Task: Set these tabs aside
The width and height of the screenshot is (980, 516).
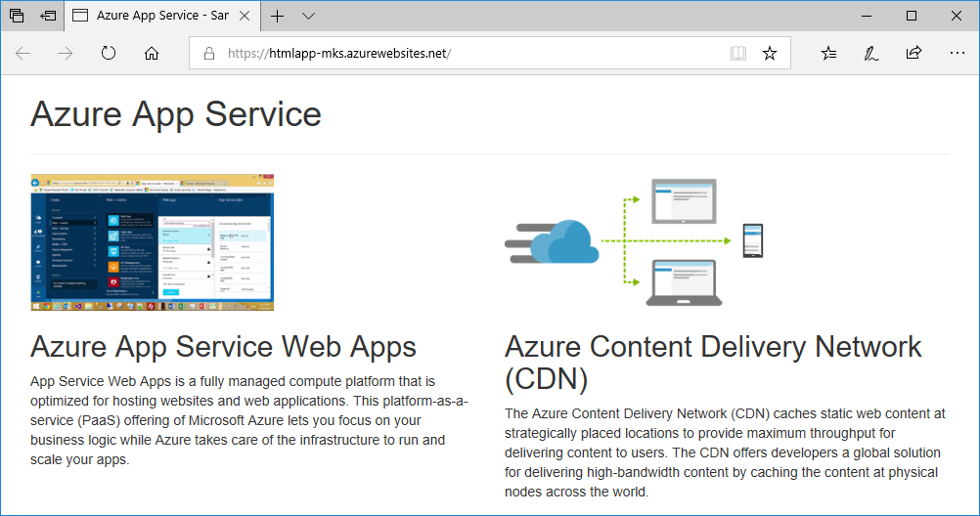Action: [x=48, y=16]
